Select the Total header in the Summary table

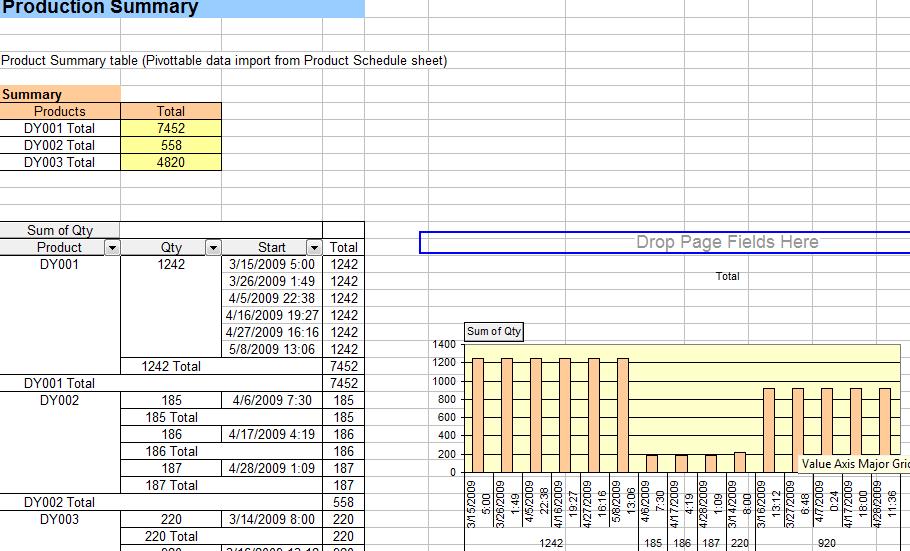coord(171,111)
